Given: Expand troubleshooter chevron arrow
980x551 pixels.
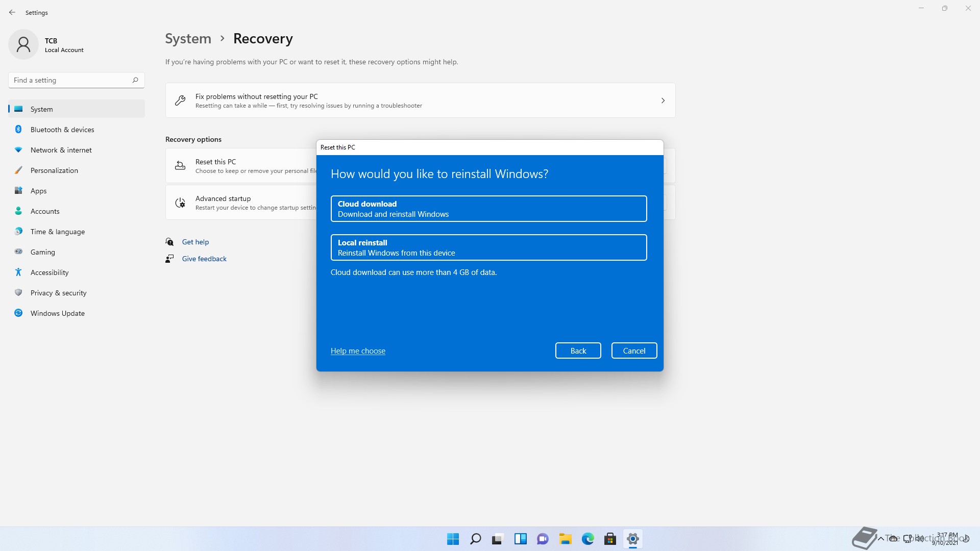Looking at the screenshot, I should pyautogui.click(x=663, y=101).
